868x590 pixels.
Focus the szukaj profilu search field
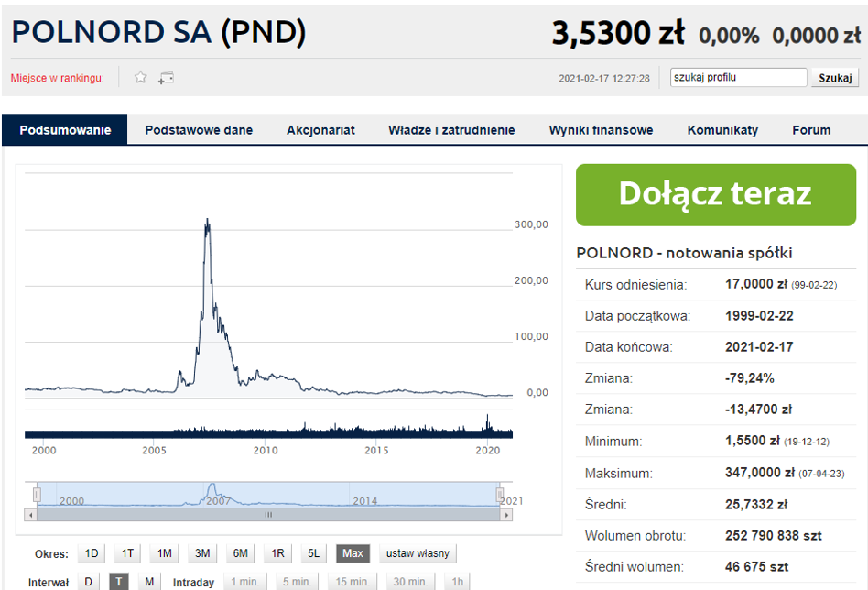click(738, 77)
